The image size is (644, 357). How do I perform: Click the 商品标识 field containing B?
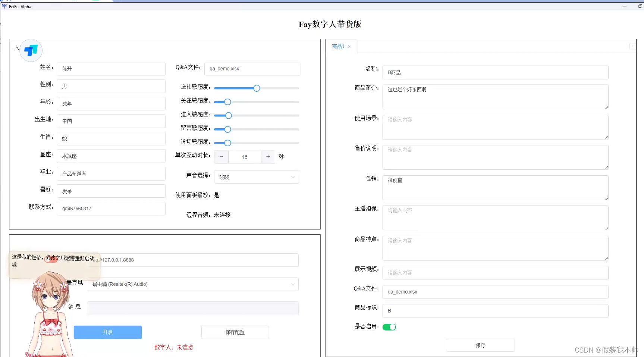495,311
